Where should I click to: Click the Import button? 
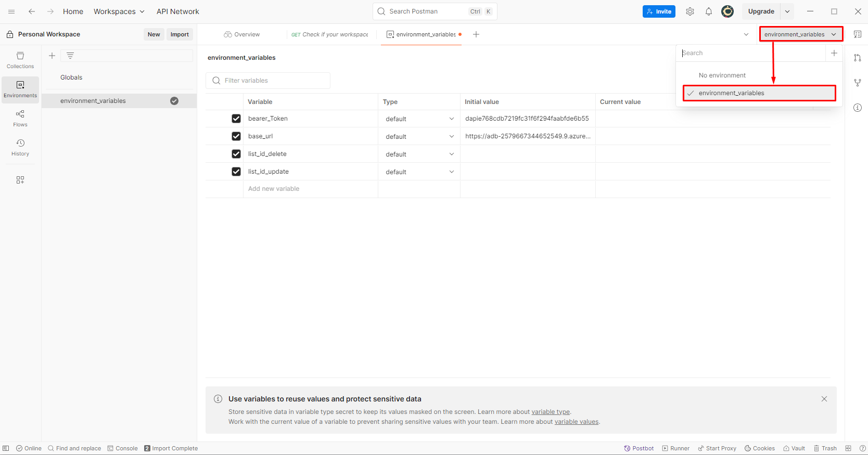pyautogui.click(x=180, y=34)
